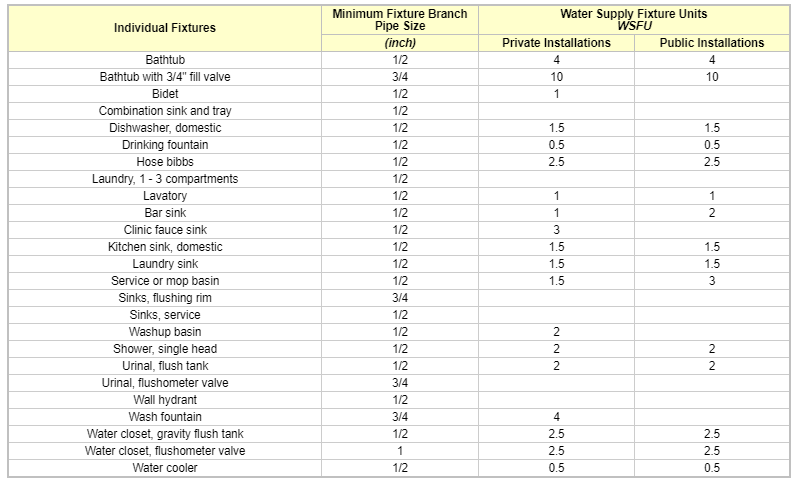
Task: Select the "Drinking fountain" row label
Action: [165, 145]
